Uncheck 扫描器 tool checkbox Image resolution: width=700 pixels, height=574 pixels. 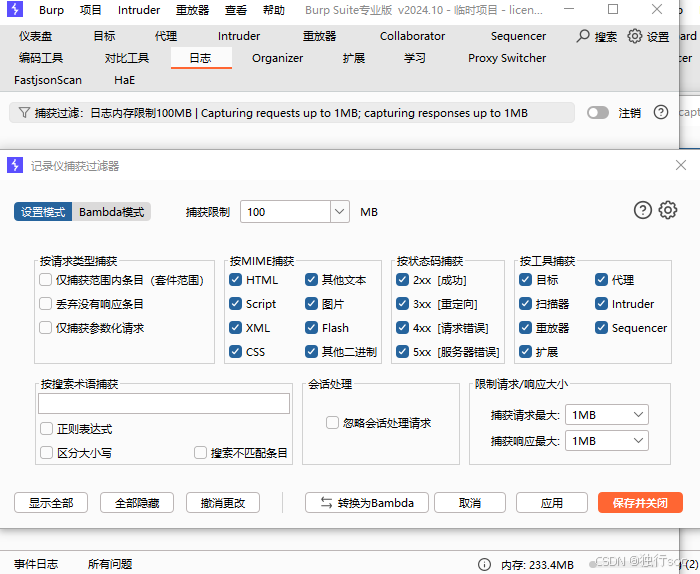pos(525,304)
